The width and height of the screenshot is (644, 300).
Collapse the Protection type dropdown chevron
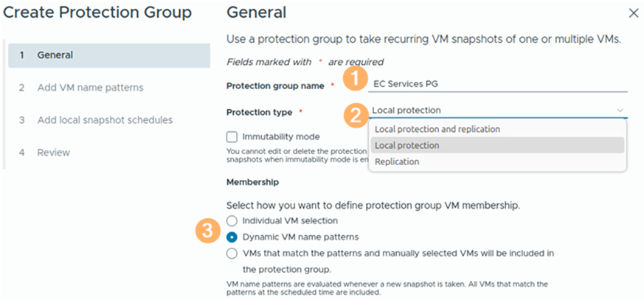620,111
